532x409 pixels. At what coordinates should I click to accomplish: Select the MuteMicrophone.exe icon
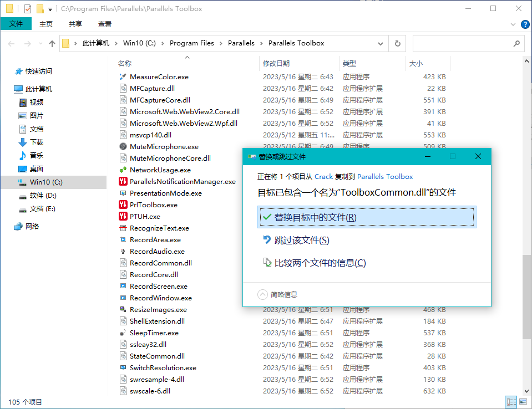pos(123,147)
